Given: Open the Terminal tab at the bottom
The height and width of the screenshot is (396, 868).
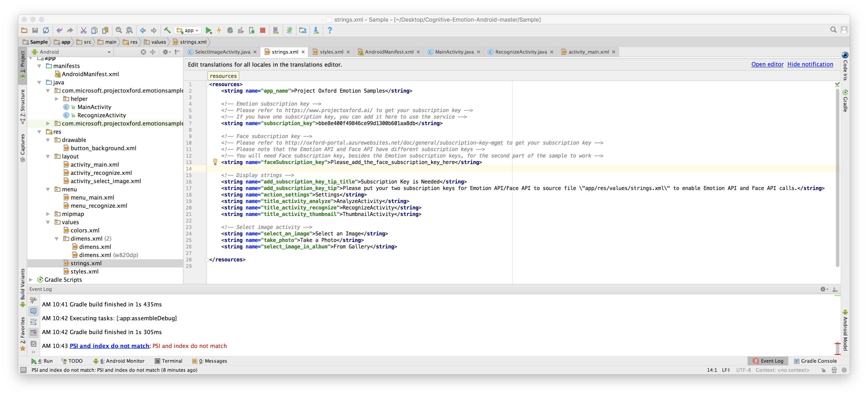Looking at the screenshot, I should [x=169, y=361].
